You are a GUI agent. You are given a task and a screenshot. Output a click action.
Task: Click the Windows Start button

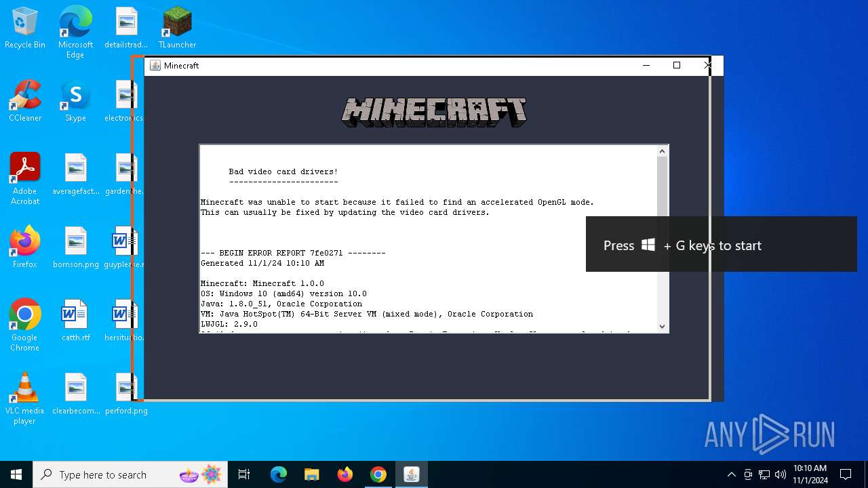click(x=16, y=474)
